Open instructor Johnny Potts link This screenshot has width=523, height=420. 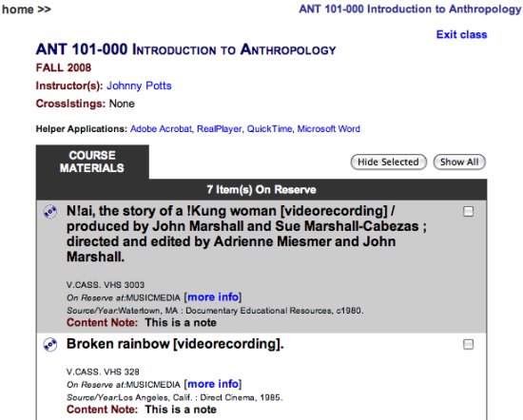click(x=139, y=86)
